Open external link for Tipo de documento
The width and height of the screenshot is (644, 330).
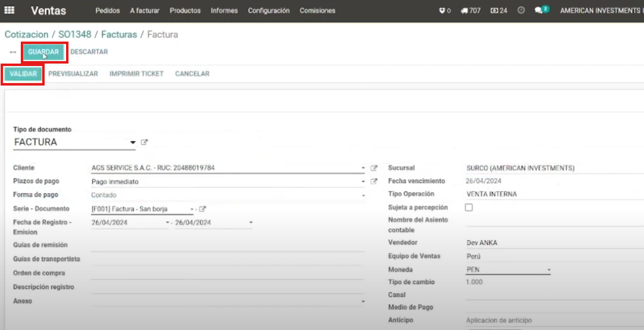(144, 142)
